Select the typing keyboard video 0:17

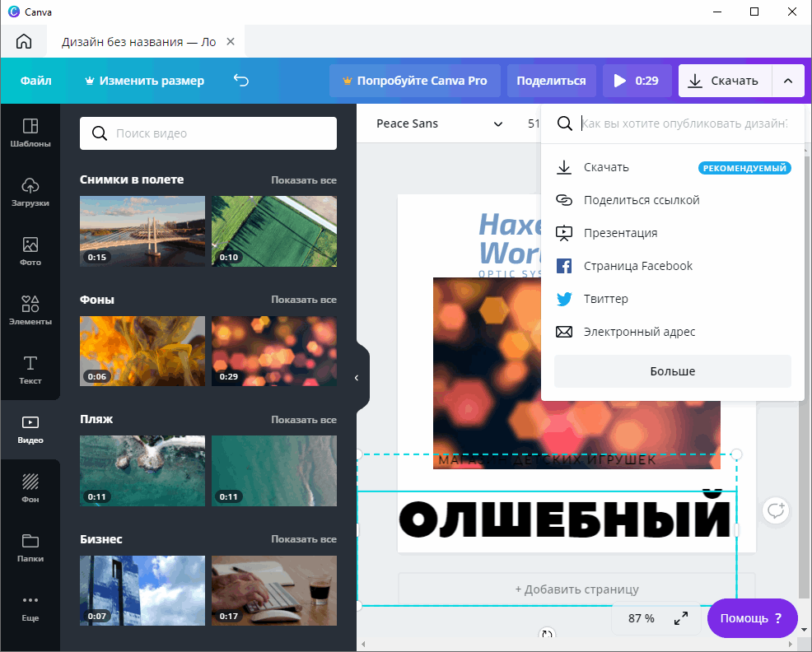[274, 590]
